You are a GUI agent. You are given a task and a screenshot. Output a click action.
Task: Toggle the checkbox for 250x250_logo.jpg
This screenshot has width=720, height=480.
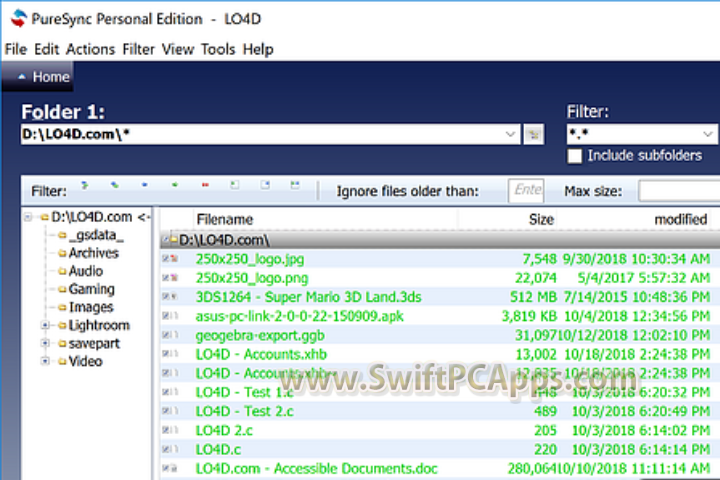(166, 259)
